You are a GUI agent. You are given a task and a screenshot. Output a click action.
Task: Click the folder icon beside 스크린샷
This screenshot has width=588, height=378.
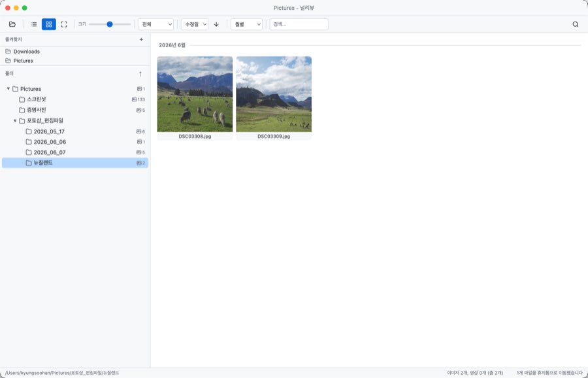22,99
